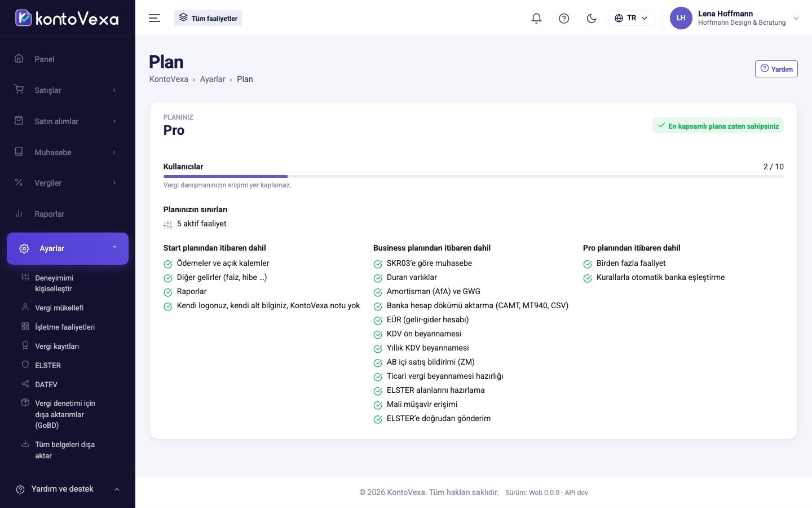Expand the Satın alımlar submenu chevron
812x508 pixels.
pyautogui.click(x=114, y=121)
